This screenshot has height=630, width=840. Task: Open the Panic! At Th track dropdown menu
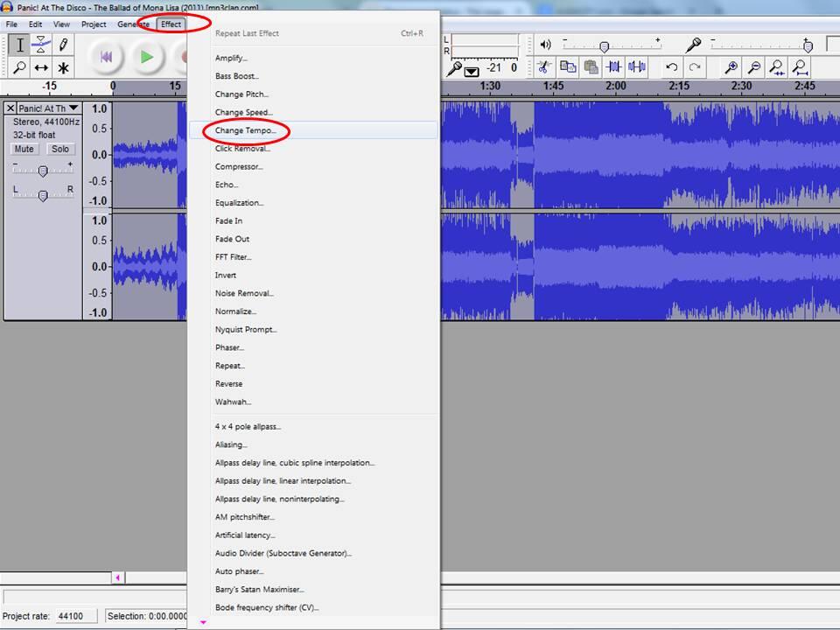click(x=49, y=108)
